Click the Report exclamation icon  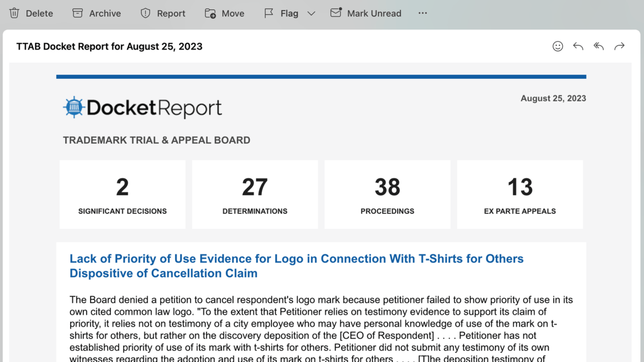145,13
